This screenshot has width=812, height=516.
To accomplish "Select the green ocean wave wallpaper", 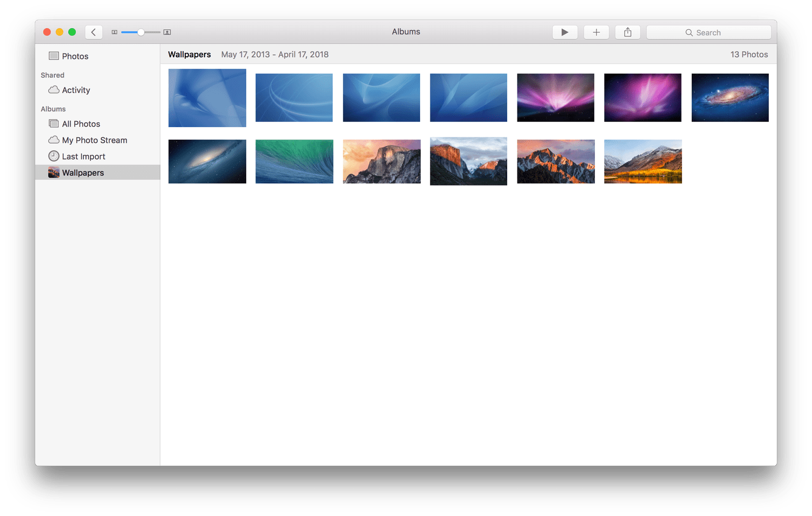I will pos(294,162).
